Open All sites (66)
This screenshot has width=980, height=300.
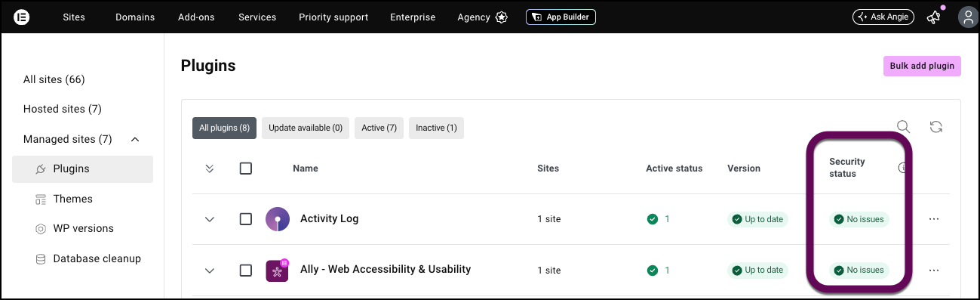pyautogui.click(x=54, y=79)
